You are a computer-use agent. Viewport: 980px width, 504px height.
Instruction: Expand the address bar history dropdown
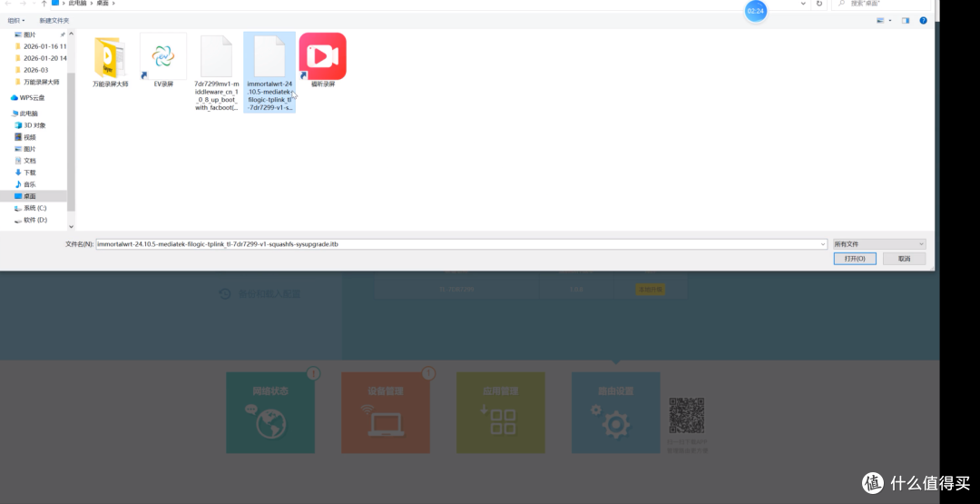(x=803, y=4)
